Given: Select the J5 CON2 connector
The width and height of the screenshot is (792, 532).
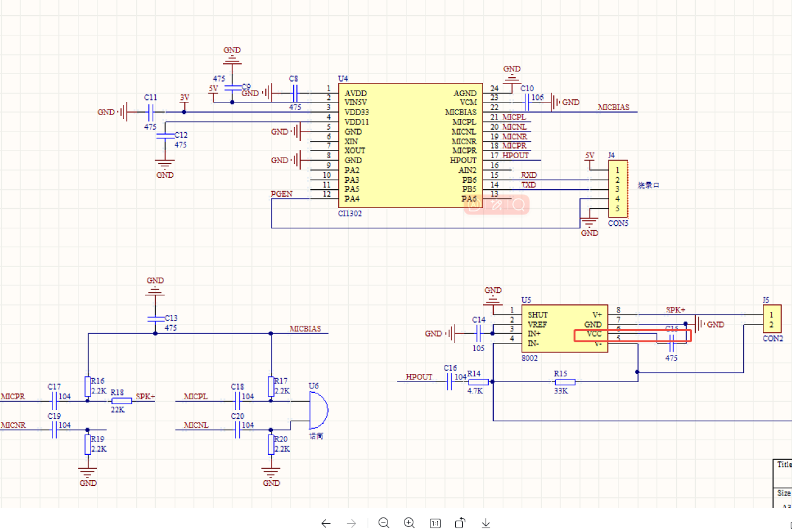Looking at the screenshot, I should 772,320.
